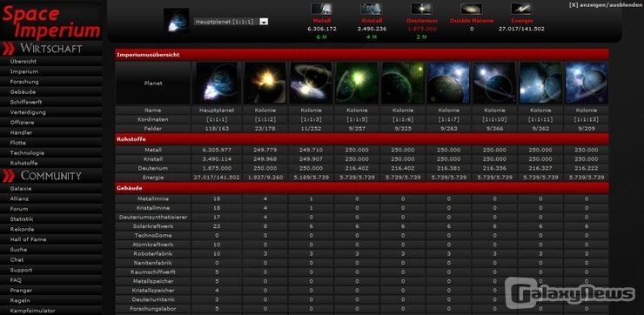
Task: Click the current planet image beside selector
Action: pos(177,21)
